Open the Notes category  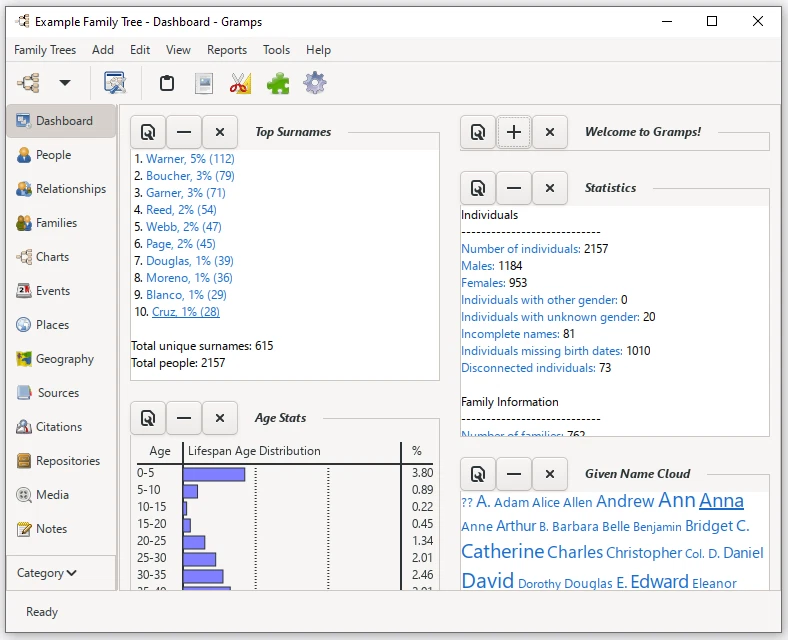point(61,529)
